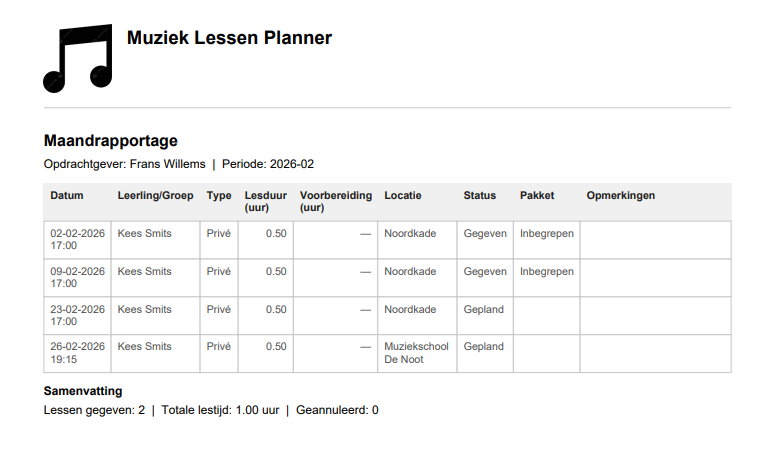Viewport: 777px width, 452px height.
Task: Click the Opmerkingen column header
Action: click(621, 196)
